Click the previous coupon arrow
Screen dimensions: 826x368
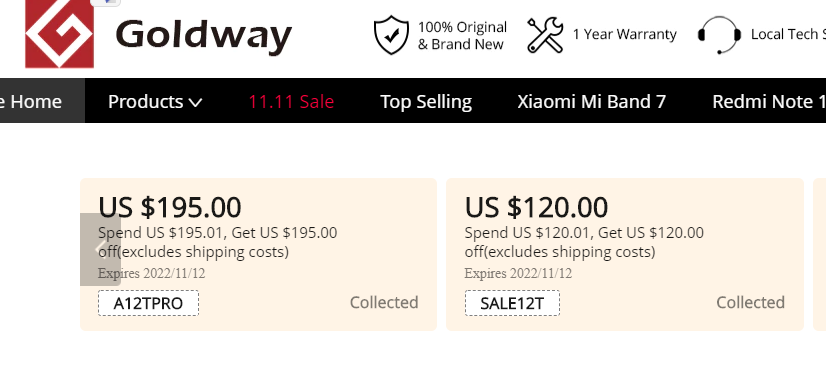[x=101, y=250]
